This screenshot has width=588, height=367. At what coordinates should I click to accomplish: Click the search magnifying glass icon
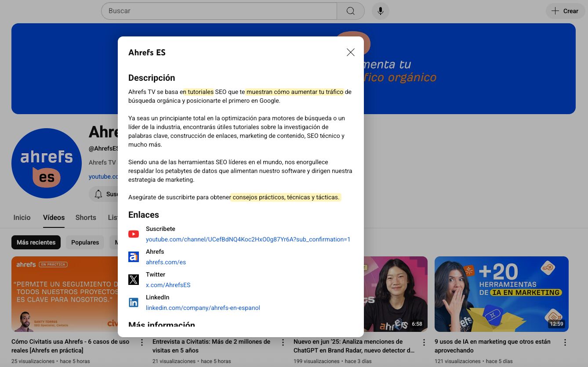[350, 11]
